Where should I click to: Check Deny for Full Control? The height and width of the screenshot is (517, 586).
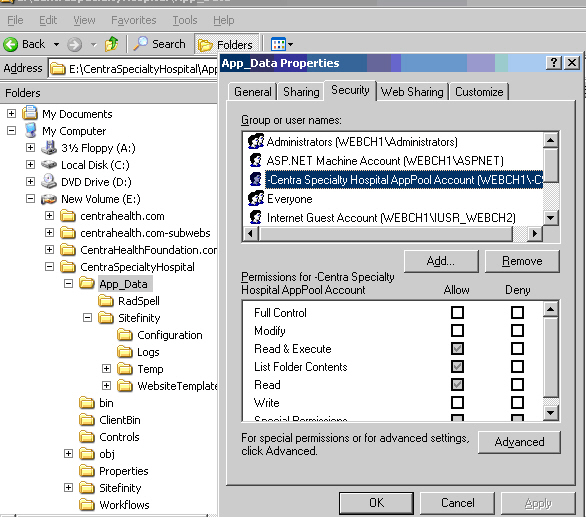(517, 312)
